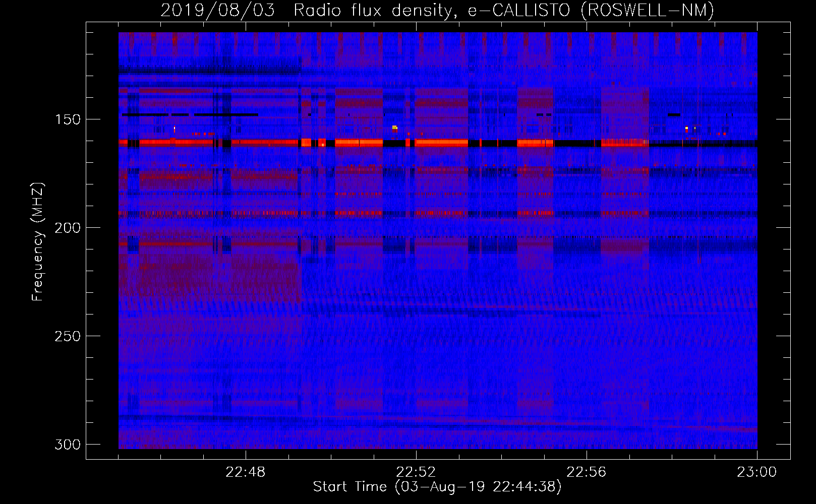Click the 22:52 time tick label
The width and height of the screenshot is (816, 504).
(416, 472)
